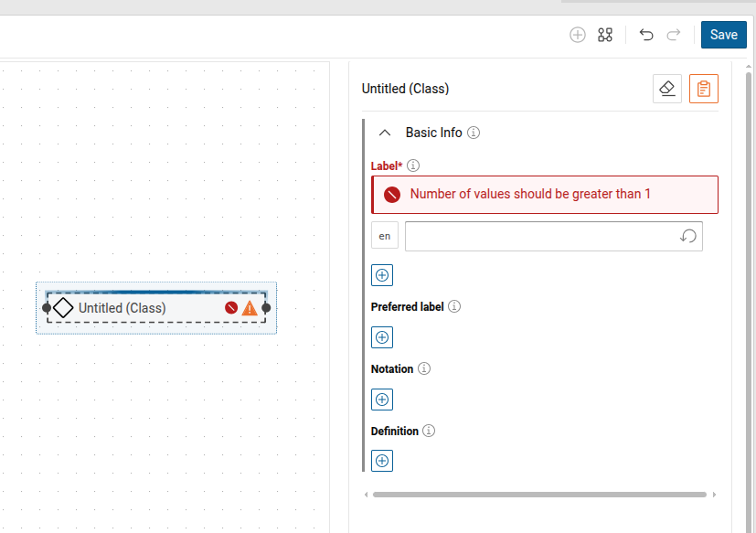Click the horizontal scrollbar in properties panel
The width and height of the screenshot is (756, 533).
(x=539, y=495)
